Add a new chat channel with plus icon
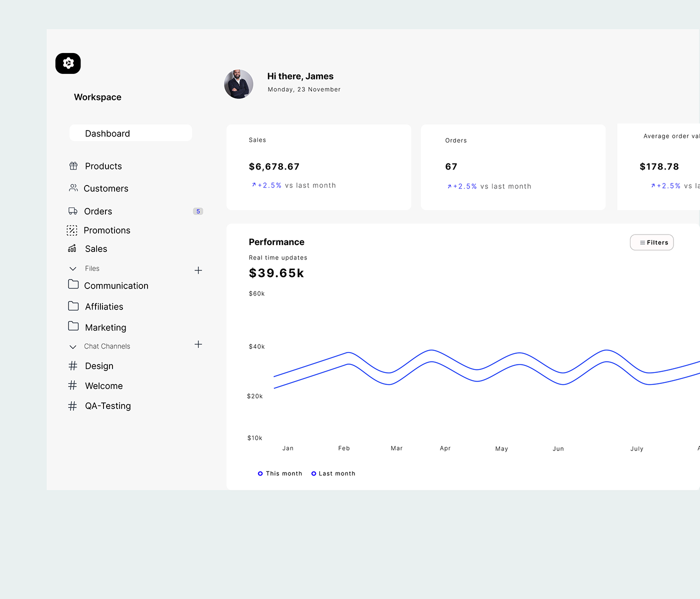Viewport: 700px width, 599px height. click(x=198, y=344)
